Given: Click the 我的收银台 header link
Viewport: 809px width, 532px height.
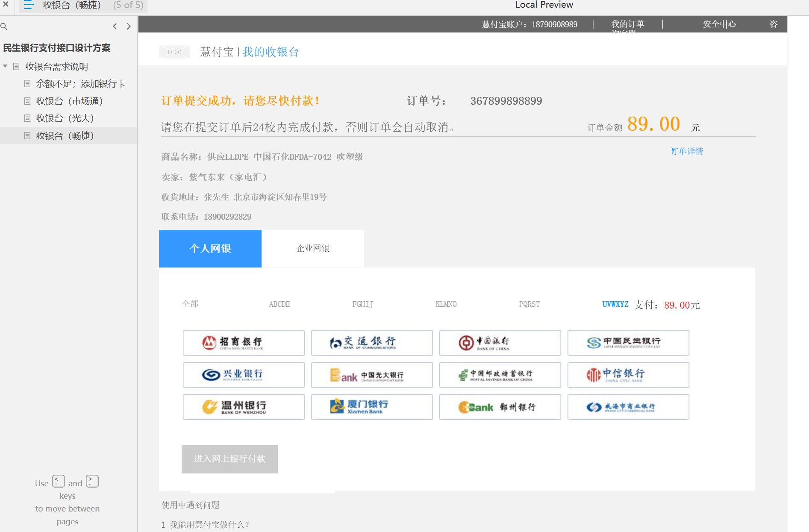Looking at the screenshot, I should [271, 52].
